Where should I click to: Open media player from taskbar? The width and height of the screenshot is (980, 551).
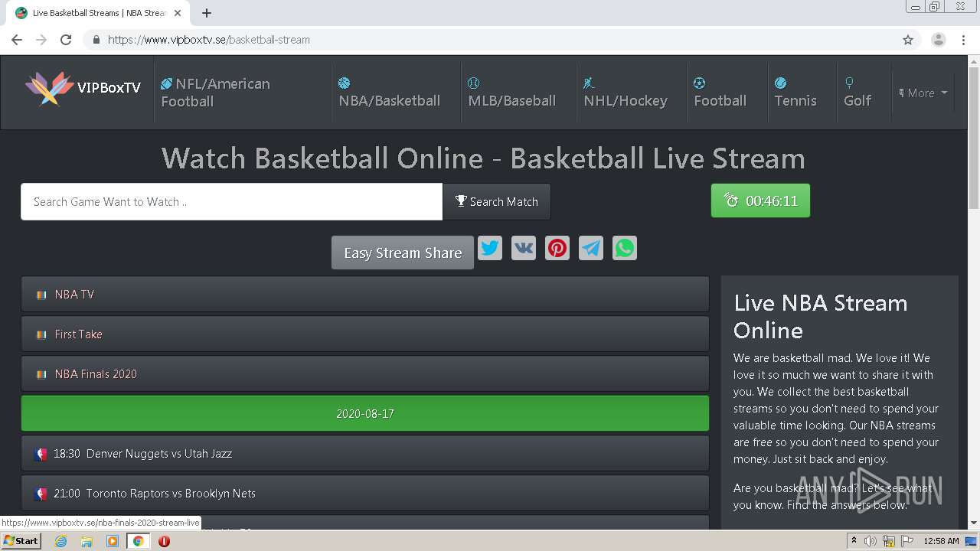tap(113, 541)
